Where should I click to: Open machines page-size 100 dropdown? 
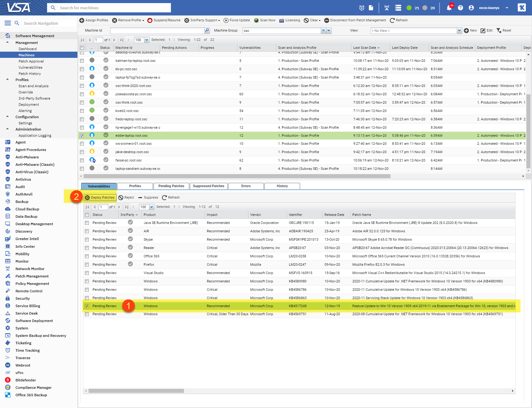point(147,40)
